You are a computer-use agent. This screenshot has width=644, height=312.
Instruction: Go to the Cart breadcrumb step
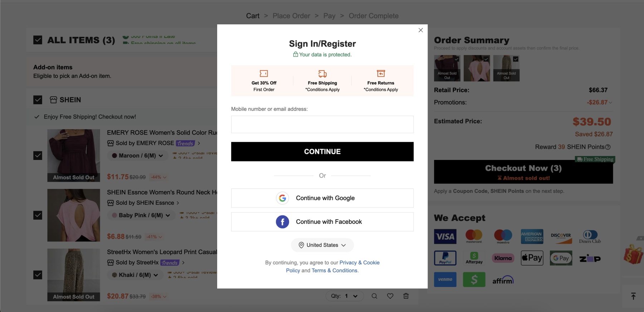coord(253,16)
